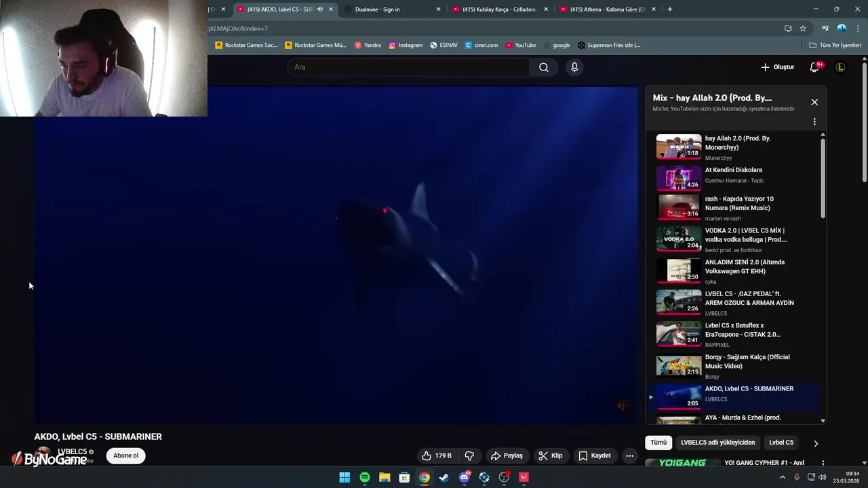Screen dimensions: 868x488
Task: Open Spotify from the taskbar
Action: [364, 477]
